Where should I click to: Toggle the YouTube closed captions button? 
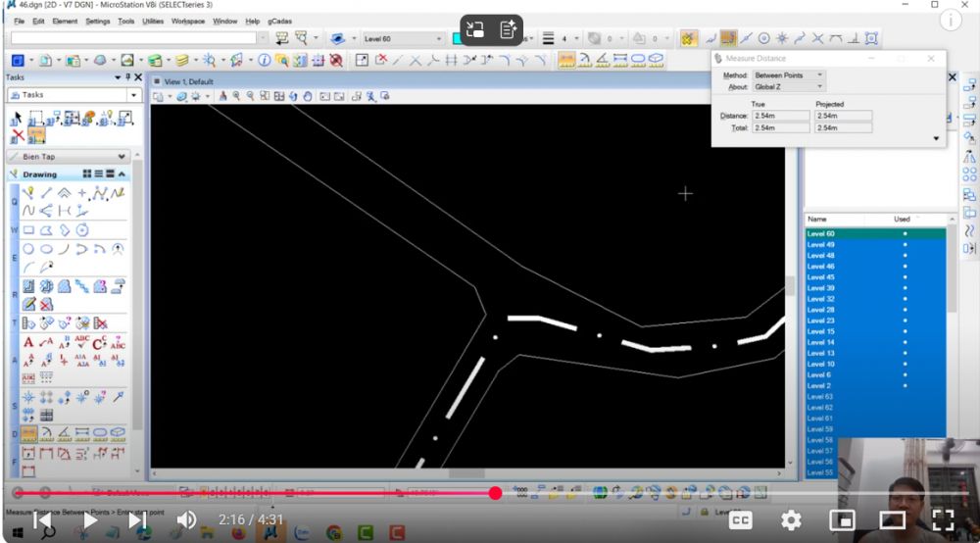coord(741,520)
